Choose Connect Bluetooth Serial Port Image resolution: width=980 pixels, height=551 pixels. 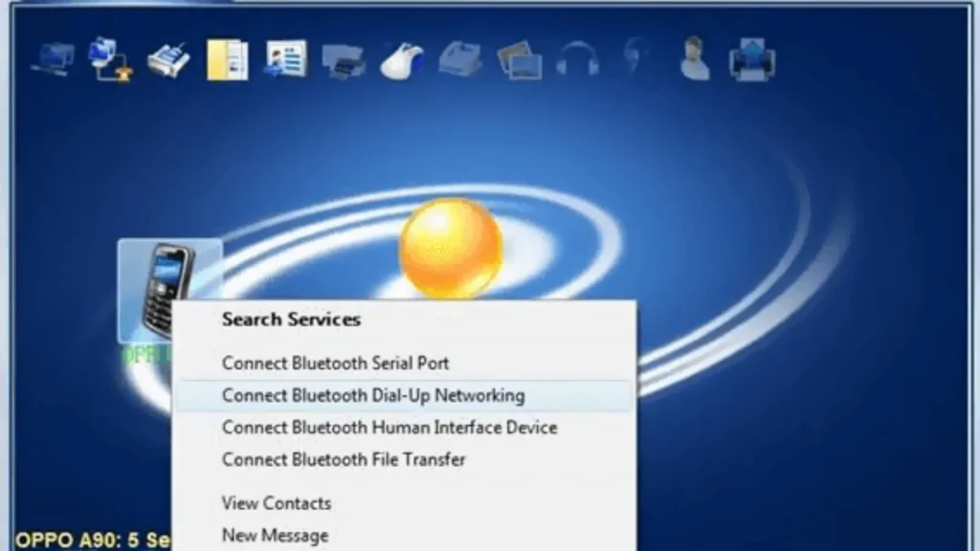coord(335,363)
